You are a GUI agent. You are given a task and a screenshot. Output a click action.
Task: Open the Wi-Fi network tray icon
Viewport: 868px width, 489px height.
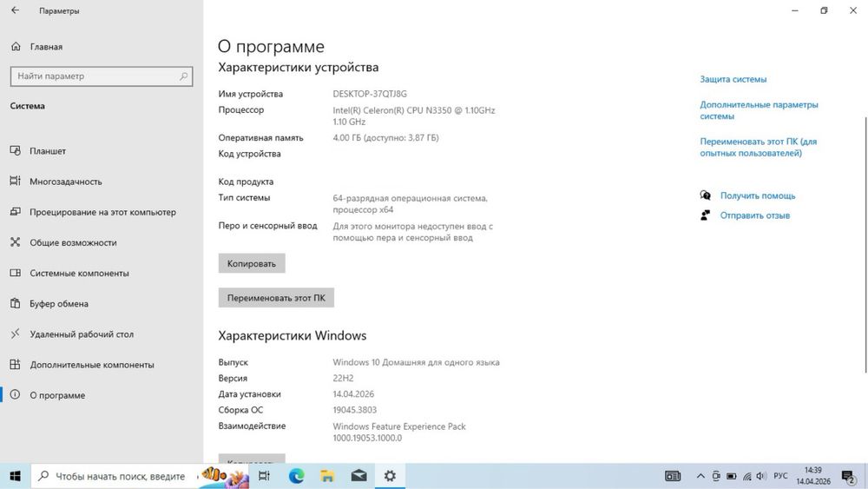(746, 476)
